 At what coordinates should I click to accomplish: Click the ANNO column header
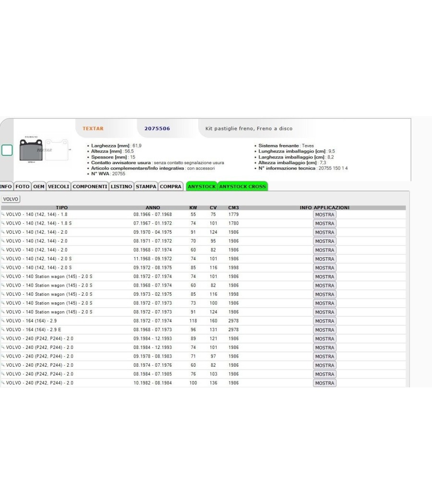pyautogui.click(x=153, y=208)
